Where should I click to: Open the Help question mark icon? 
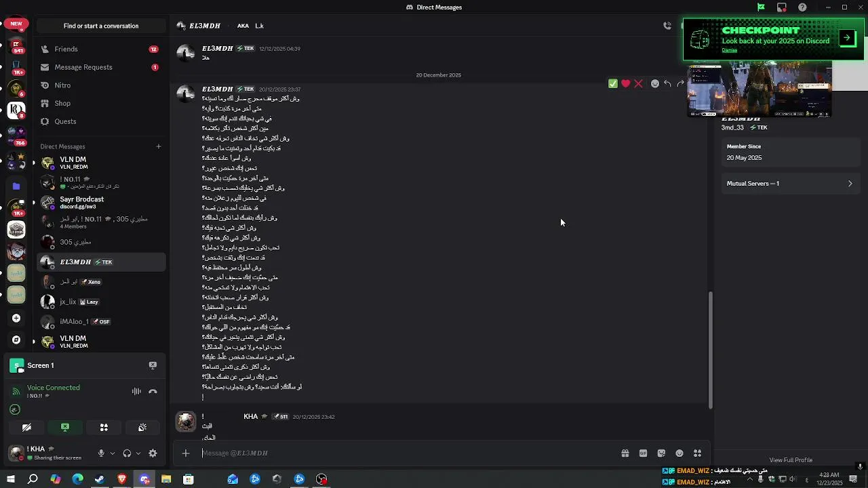coord(803,7)
